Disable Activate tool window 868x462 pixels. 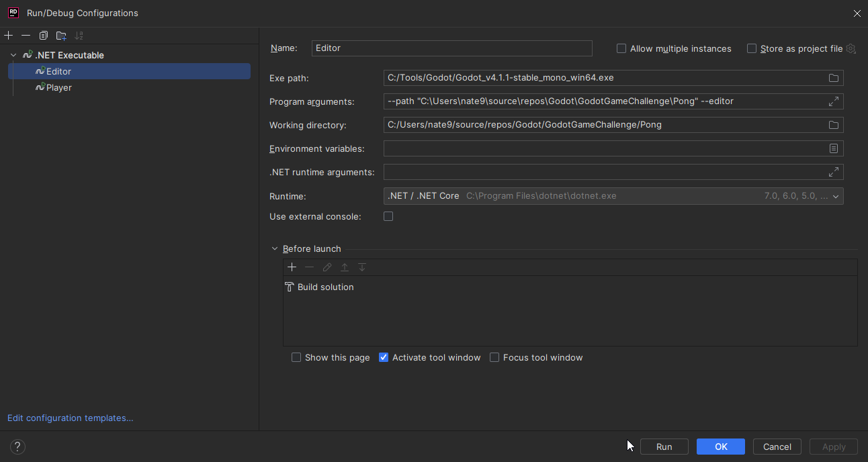383,357
